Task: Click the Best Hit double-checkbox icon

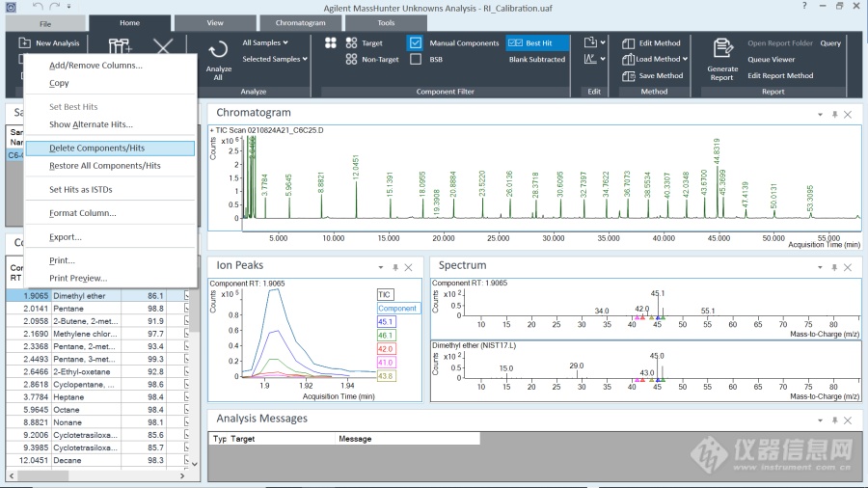Action: click(515, 42)
